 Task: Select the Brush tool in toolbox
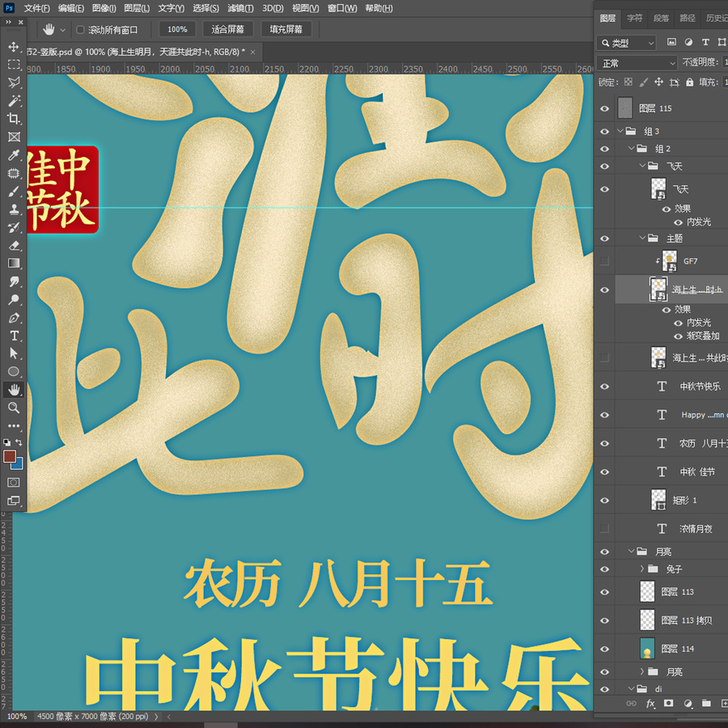(x=14, y=191)
